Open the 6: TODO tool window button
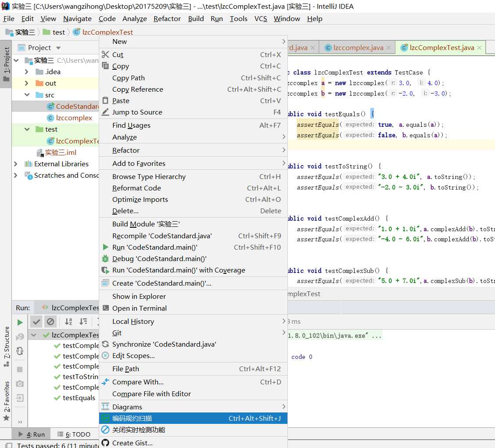495x448 pixels. [74, 434]
